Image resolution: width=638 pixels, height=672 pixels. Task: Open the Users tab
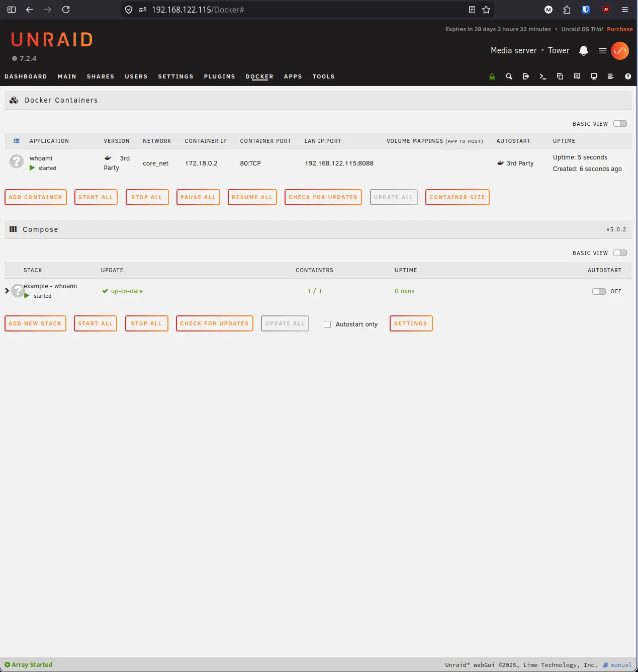pos(136,76)
